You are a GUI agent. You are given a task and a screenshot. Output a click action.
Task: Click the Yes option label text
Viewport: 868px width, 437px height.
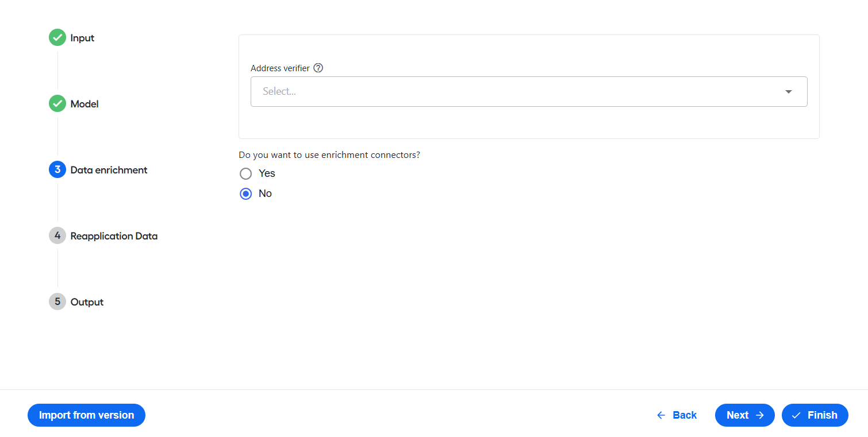[267, 173]
